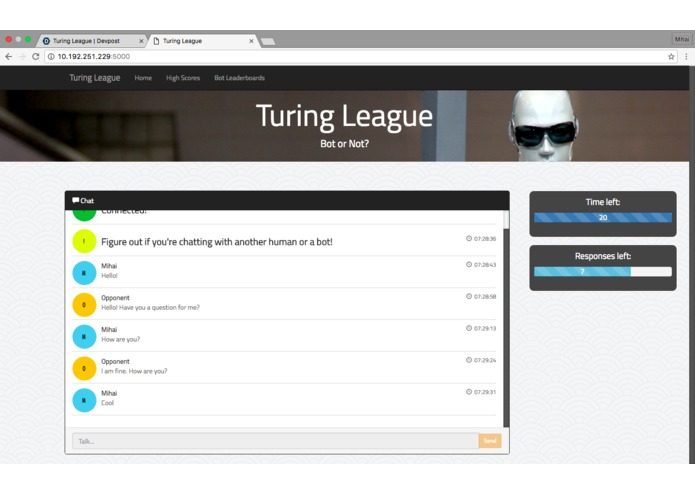Viewport: 695px width, 494px height.
Task: Click the 'Bot or Not?' subtitle
Action: click(x=344, y=144)
